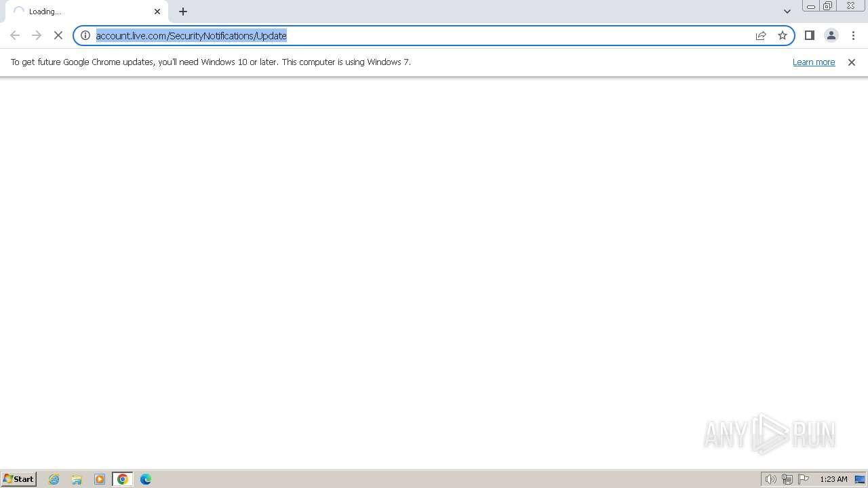The width and height of the screenshot is (868, 488).
Task: Minimize the Chrome window
Action: pyautogui.click(x=810, y=6)
